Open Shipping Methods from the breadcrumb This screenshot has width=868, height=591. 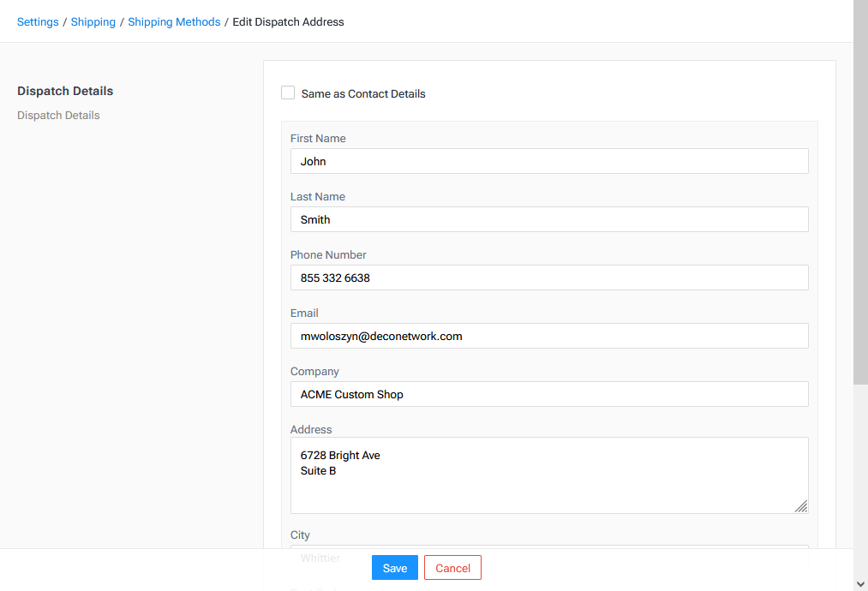coord(174,21)
